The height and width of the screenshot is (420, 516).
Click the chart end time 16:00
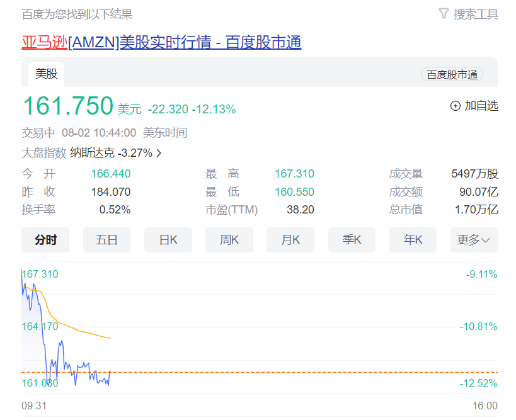pos(485,406)
